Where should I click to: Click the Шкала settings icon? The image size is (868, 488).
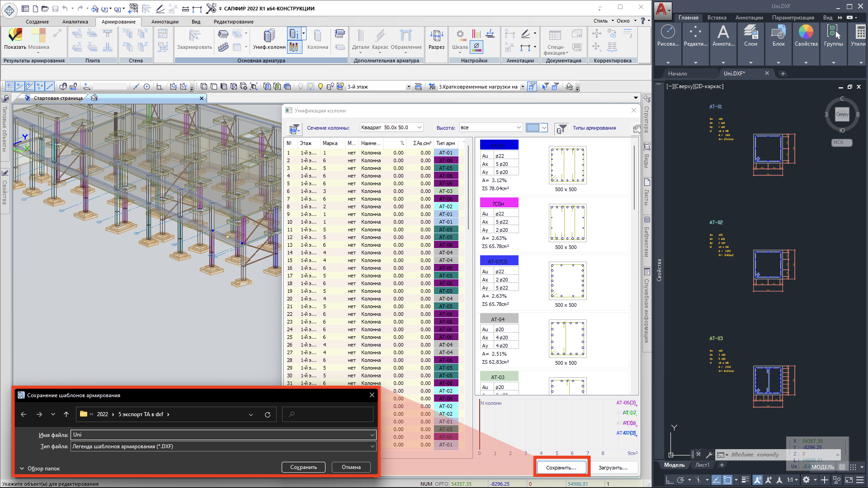460,40
